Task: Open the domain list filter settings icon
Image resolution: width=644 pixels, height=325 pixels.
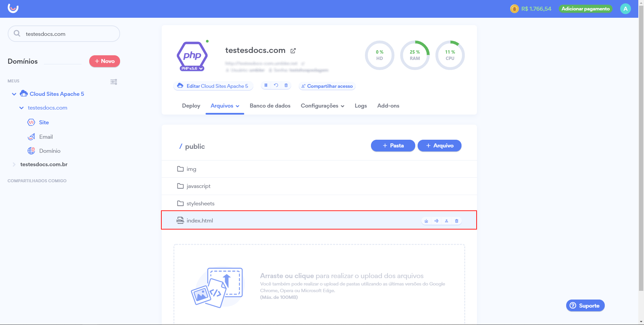Action: tap(114, 82)
